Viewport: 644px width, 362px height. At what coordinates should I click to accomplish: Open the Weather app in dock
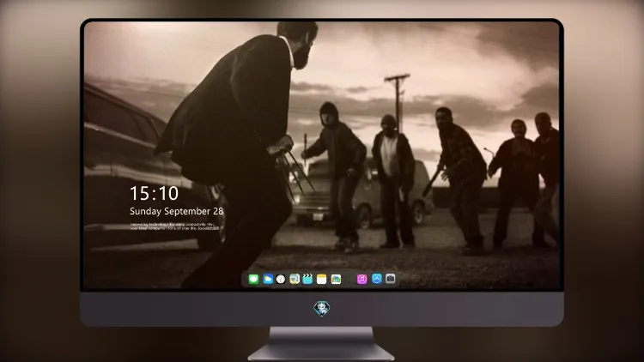tap(268, 279)
